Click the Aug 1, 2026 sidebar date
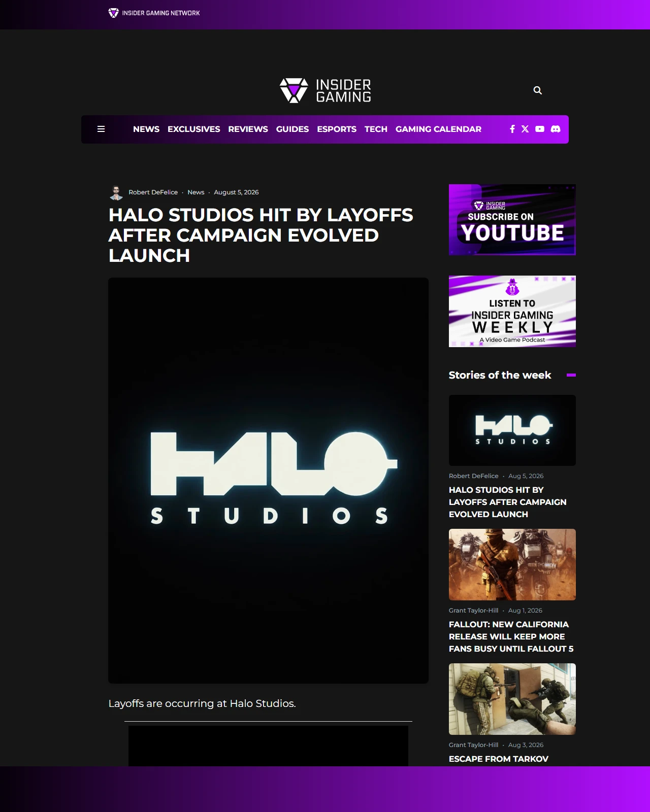 coord(526,611)
